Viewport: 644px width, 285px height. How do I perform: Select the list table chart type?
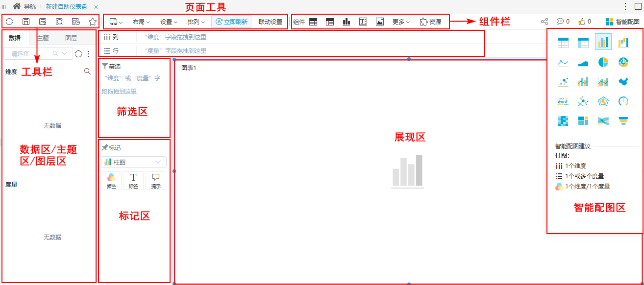pyautogui.click(x=563, y=43)
